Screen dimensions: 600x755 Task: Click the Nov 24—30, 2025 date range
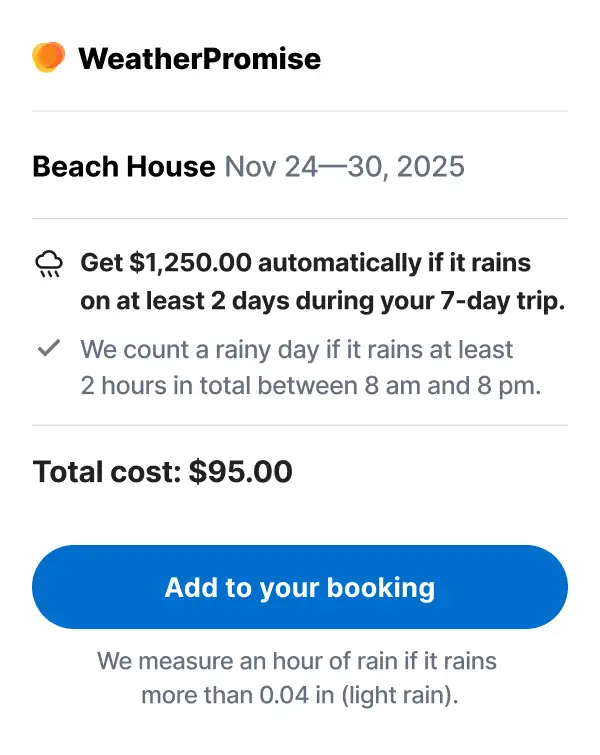[344, 166]
